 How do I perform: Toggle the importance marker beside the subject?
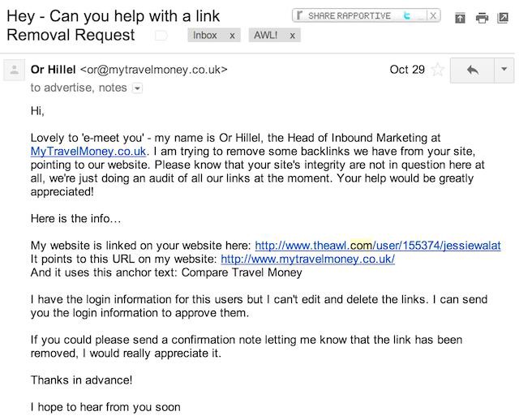click(x=161, y=36)
